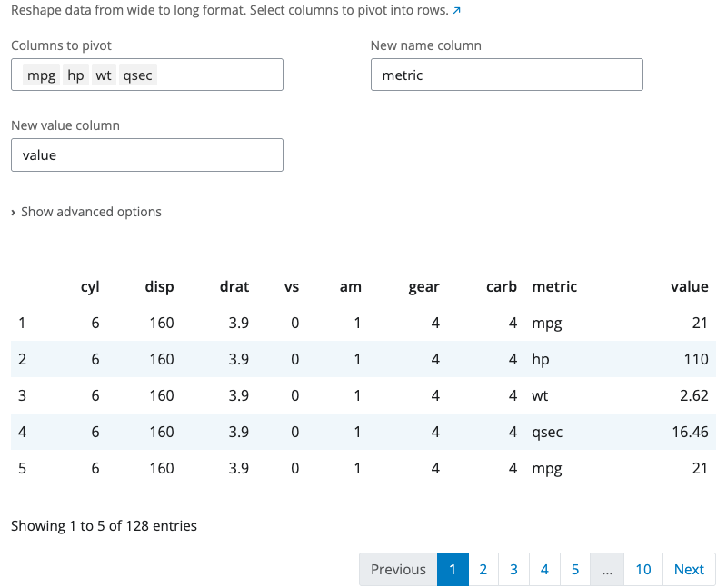Click the Previous pagination button
This screenshot has height=588, width=727.
point(398,569)
